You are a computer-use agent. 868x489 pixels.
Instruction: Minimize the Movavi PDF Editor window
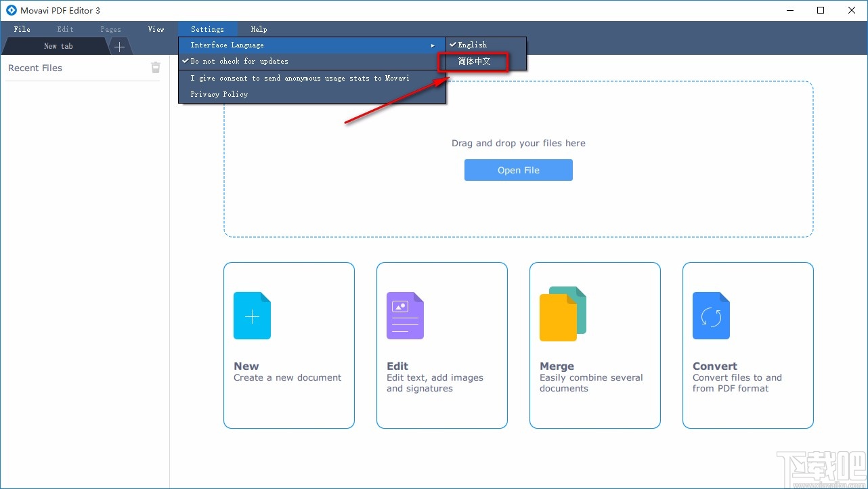point(789,10)
